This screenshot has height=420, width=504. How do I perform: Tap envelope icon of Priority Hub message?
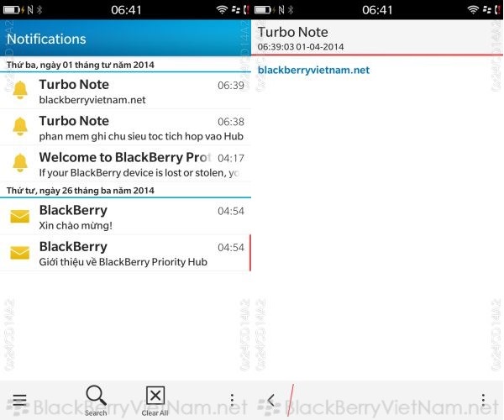click(x=20, y=253)
